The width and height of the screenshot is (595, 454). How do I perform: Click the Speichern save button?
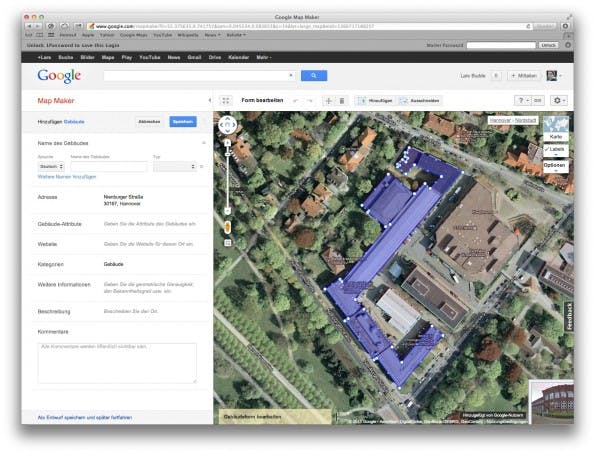183,121
